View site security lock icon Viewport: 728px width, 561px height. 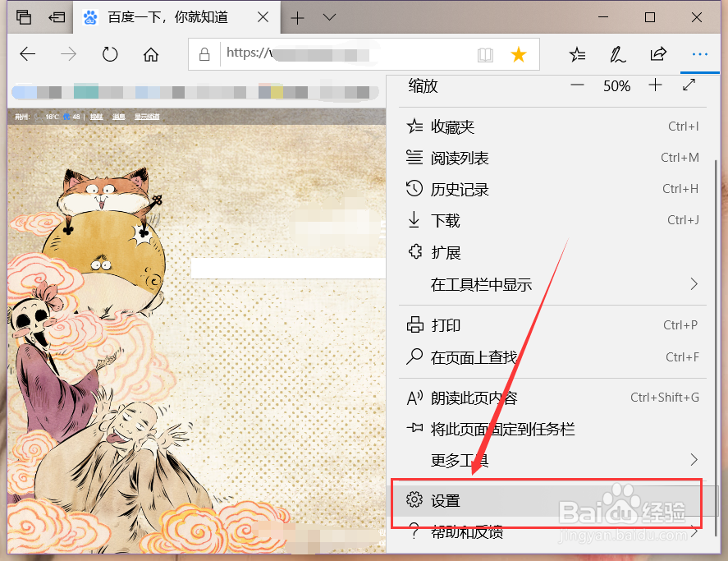coord(204,54)
